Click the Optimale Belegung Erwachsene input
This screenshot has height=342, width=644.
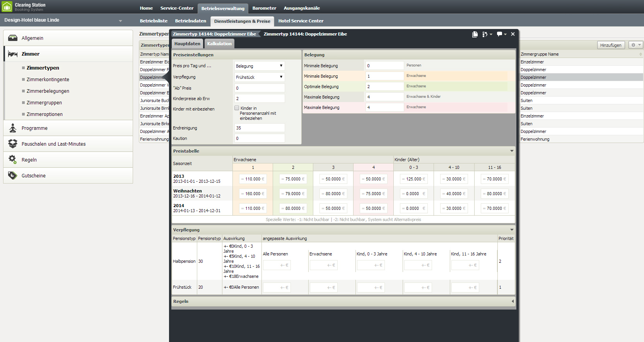pyautogui.click(x=384, y=87)
